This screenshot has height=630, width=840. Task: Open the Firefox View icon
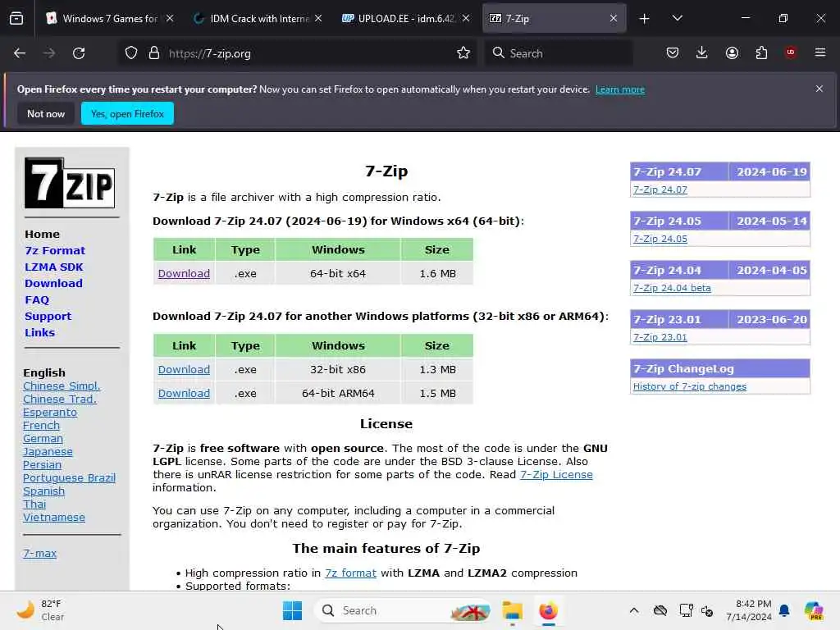click(16, 19)
